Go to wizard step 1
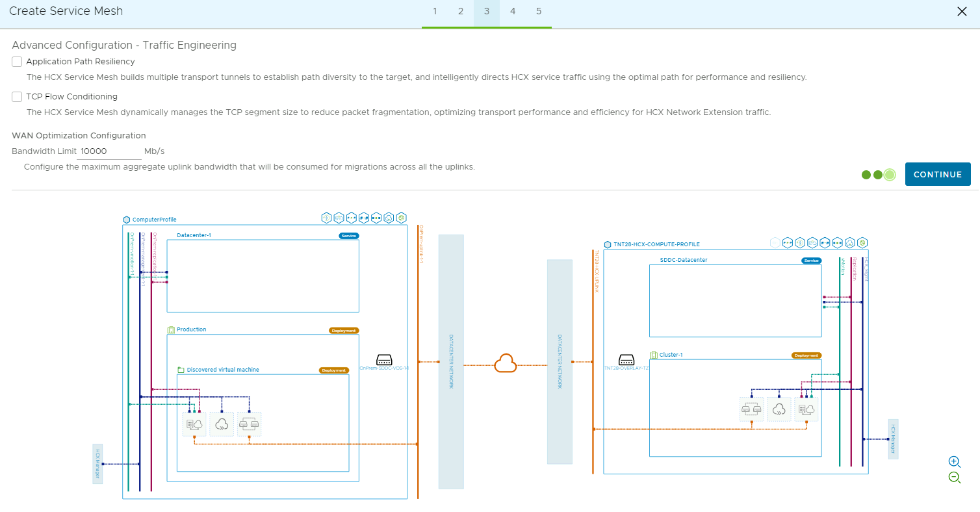Screen dimensions: 980x512 click(x=435, y=12)
